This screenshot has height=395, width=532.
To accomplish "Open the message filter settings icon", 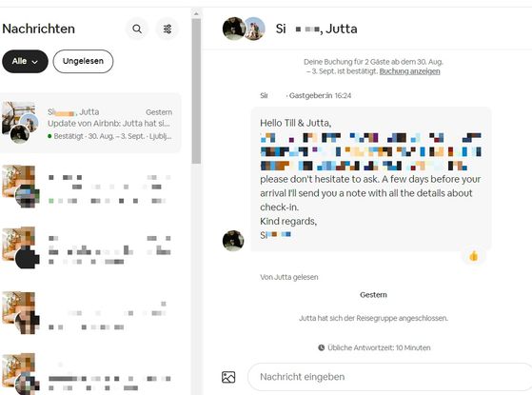I will pyautogui.click(x=167, y=29).
